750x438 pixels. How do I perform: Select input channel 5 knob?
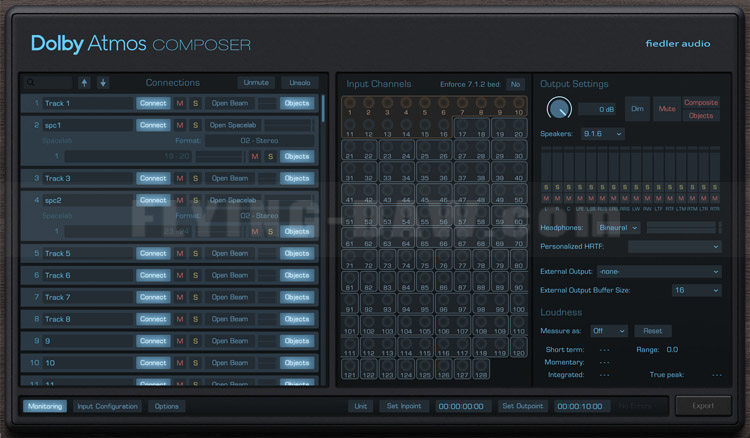425,103
